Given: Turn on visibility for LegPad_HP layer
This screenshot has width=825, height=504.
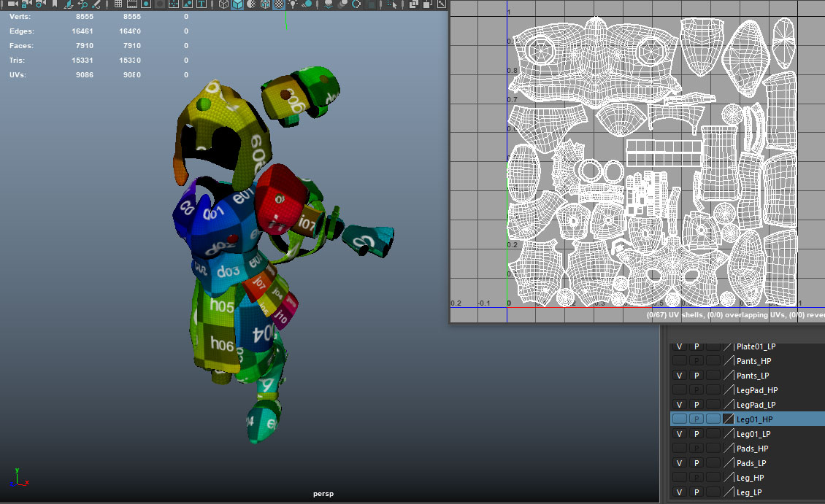Looking at the screenshot, I should 679,390.
